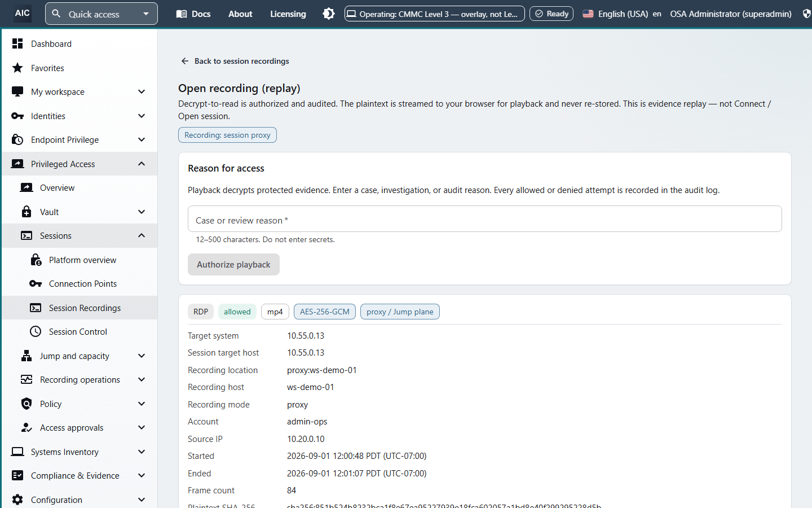Open OSA Administrator user menu
Viewport: 812px width, 508px height.
click(x=731, y=14)
